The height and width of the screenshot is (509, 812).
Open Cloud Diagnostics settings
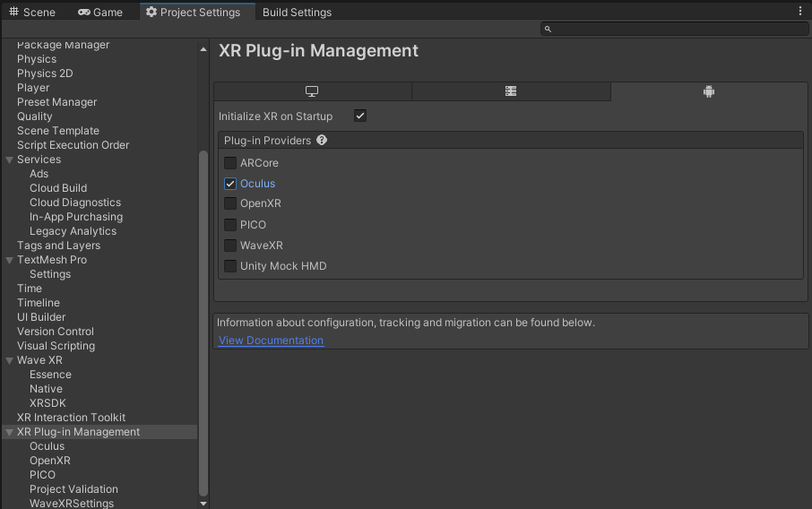[x=75, y=203]
